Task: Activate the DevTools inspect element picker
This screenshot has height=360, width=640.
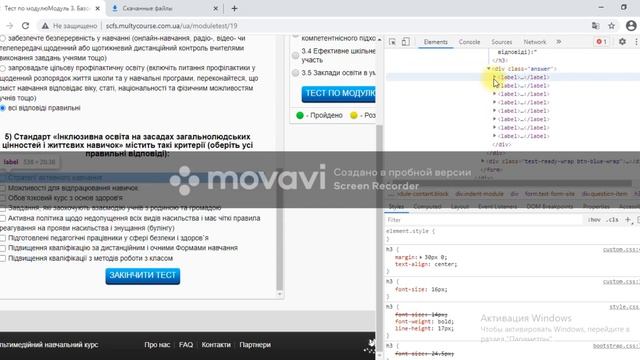Action: (392, 42)
